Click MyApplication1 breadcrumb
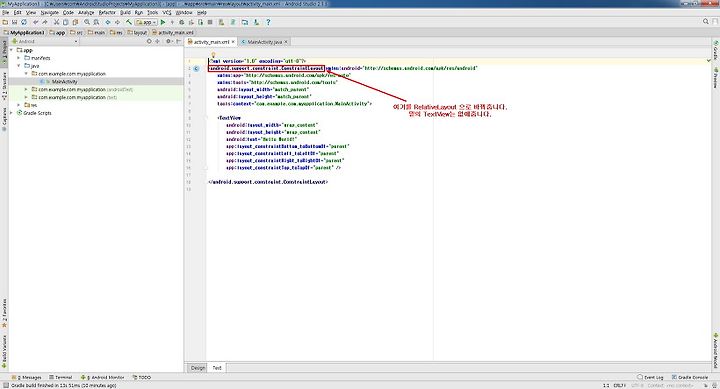This screenshot has height=389, width=720. tap(24, 33)
